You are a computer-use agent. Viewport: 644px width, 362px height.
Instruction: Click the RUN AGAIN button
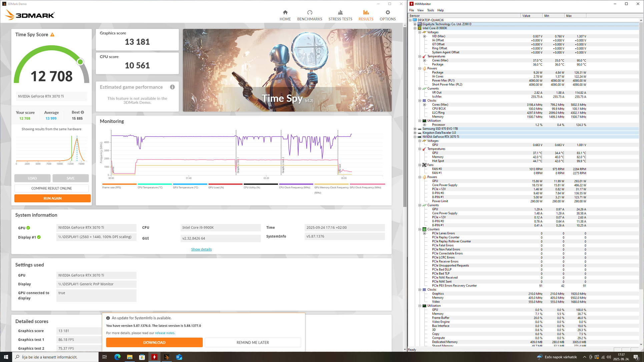(52, 198)
